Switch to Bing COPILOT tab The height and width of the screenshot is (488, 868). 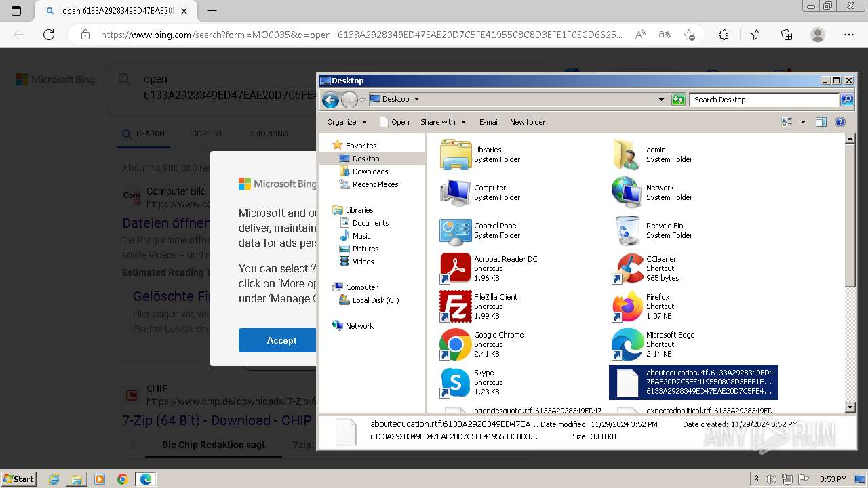coord(207,134)
